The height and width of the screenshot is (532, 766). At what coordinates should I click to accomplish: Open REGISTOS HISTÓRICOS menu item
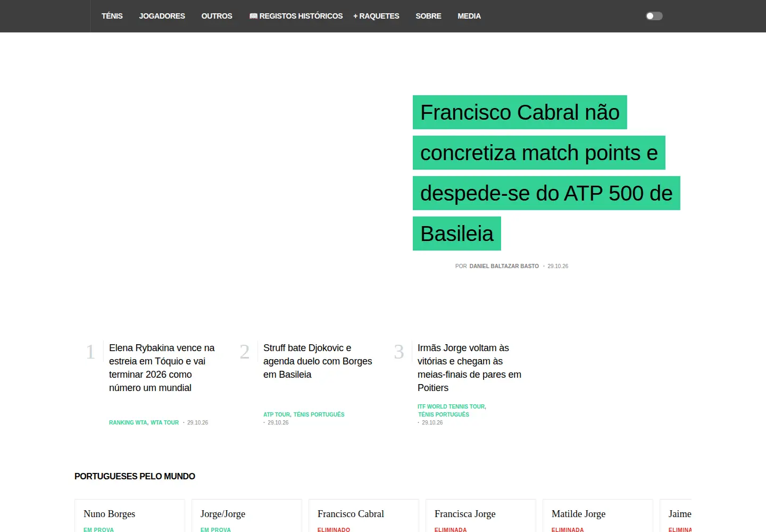[x=296, y=16]
